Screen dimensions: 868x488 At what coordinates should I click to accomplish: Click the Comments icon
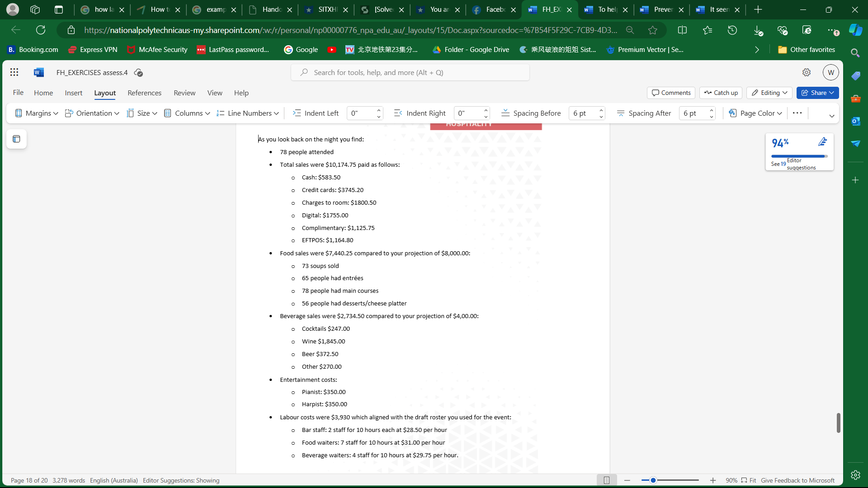(671, 93)
